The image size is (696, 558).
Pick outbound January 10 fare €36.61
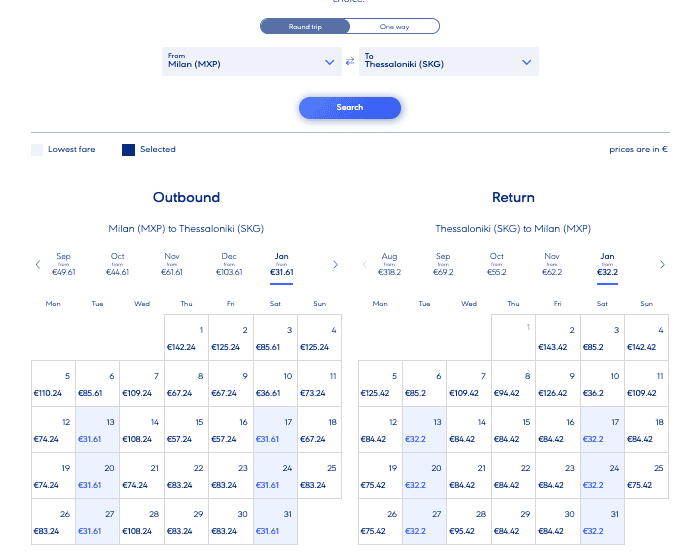tap(275, 384)
